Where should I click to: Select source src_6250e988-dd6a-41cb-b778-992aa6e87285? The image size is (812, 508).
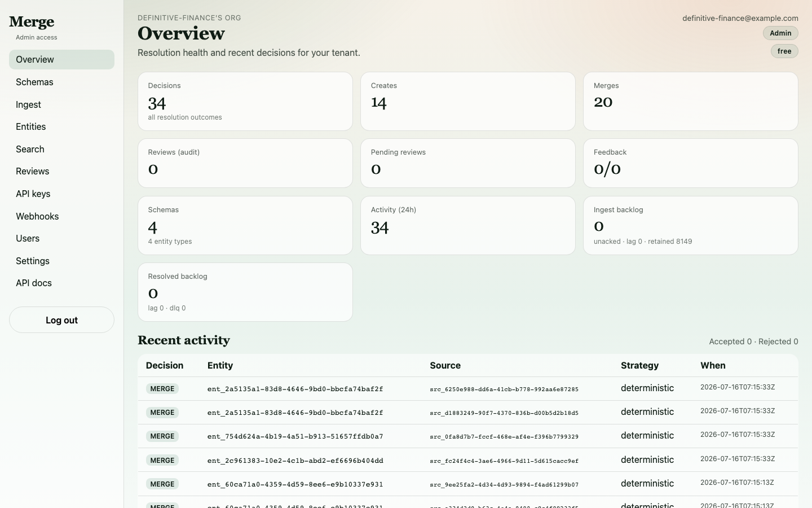coord(504,389)
